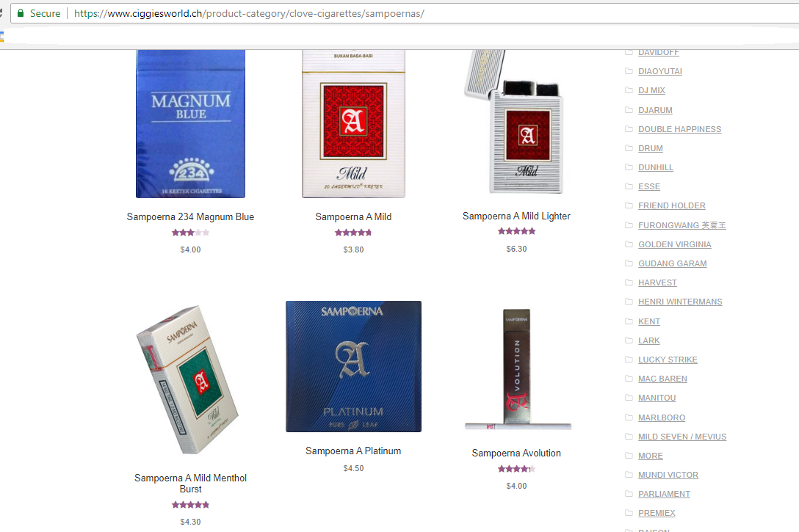Click star rating under Sampoerna 234 Magnum Blue
This screenshot has height=532, width=799.
(190, 233)
